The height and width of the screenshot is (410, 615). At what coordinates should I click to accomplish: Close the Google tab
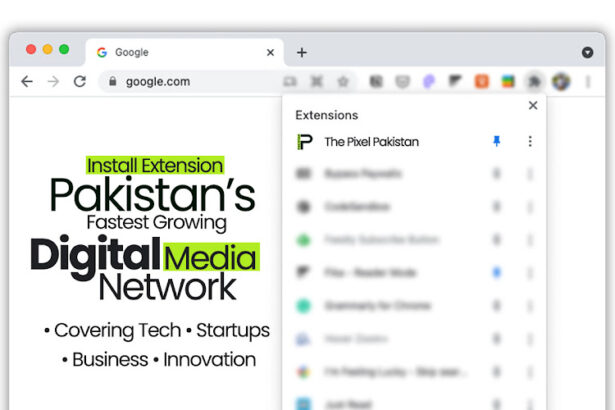click(270, 52)
